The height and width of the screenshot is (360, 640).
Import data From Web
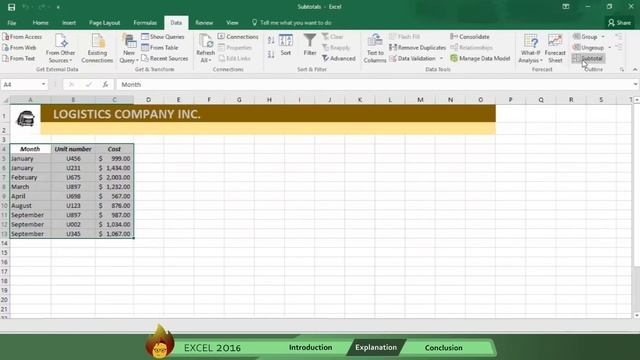(x=20, y=48)
